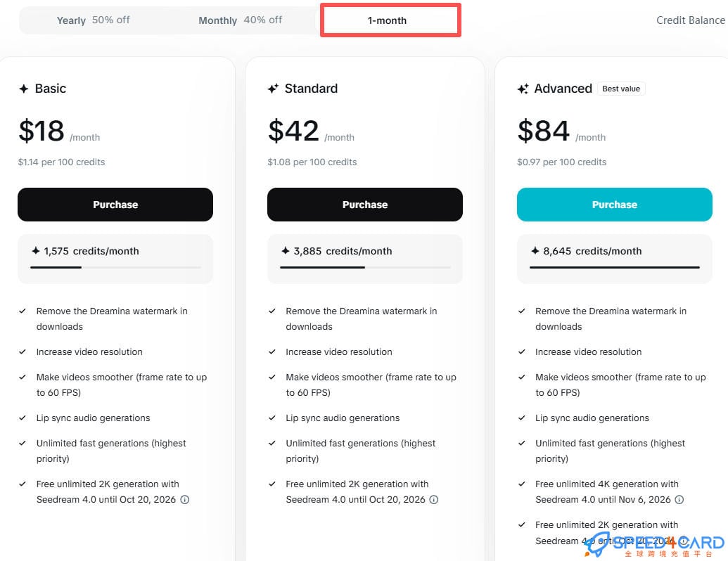Click the Best value badge
The height and width of the screenshot is (561, 728).
point(621,89)
